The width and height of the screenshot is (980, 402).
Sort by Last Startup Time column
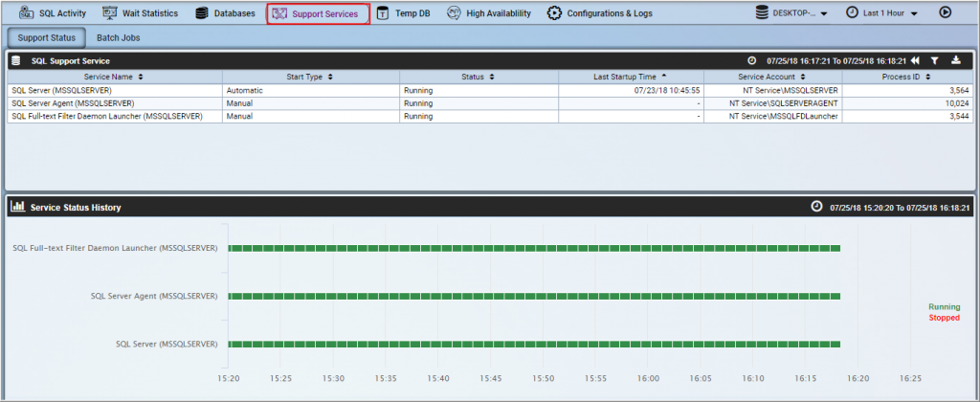point(630,77)
